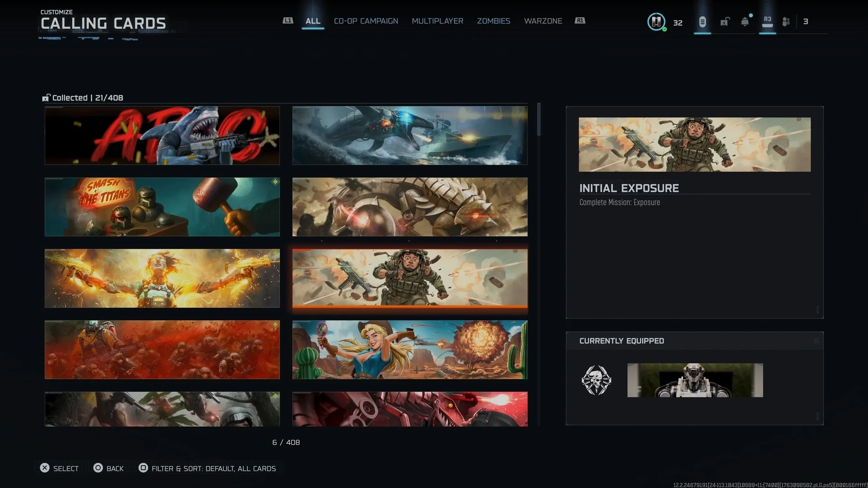Switch to the ALL tab
Viewport: 868px width, 488px height.
(313, 21)
